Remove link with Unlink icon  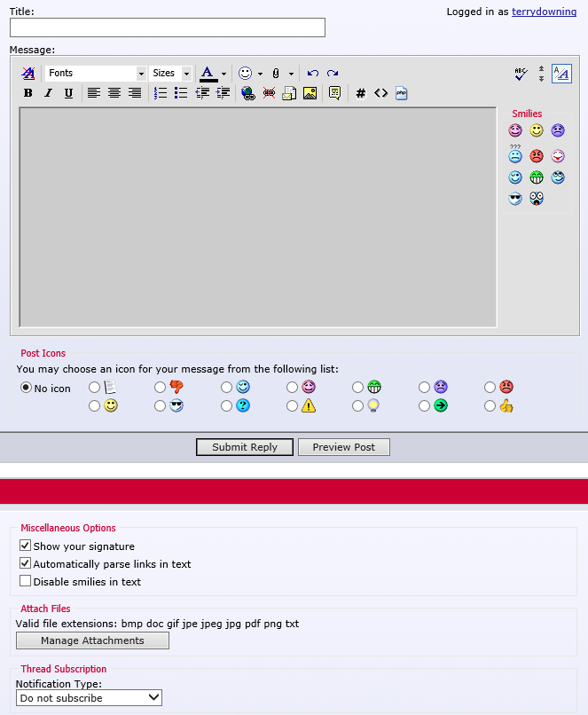[269, 93]
